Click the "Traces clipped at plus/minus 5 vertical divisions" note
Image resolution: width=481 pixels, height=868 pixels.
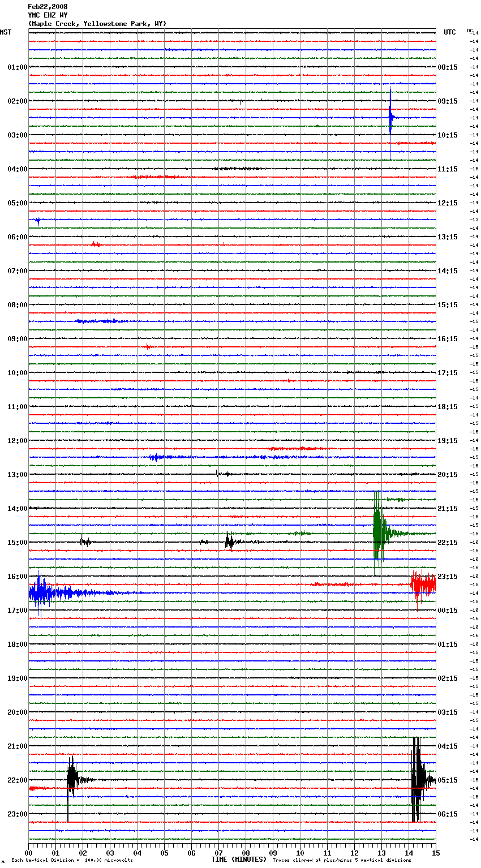point(342,860)
